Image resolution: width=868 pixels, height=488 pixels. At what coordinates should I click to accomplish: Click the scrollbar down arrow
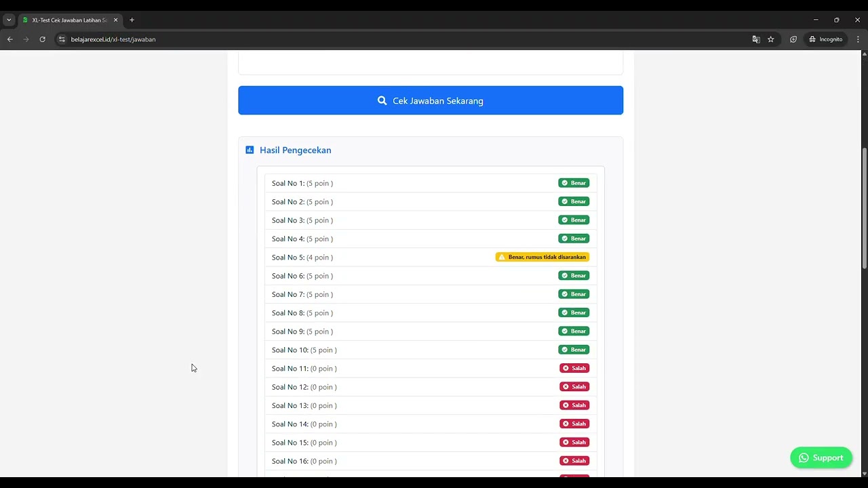(x=864, y=473)
